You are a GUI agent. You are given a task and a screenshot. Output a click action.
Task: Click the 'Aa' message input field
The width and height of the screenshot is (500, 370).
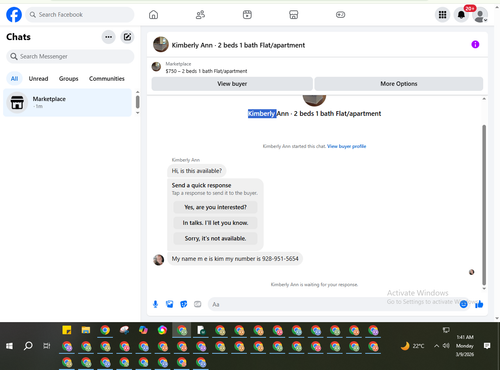pyautogui.click(x=333, y=304)
